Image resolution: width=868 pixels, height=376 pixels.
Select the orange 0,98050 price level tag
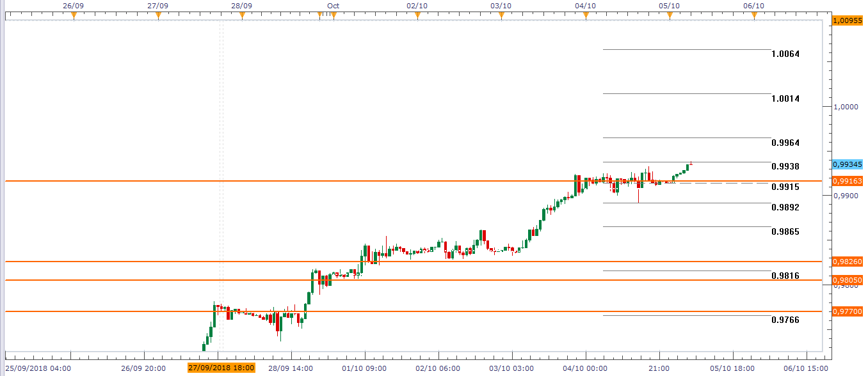coord(848,280)
